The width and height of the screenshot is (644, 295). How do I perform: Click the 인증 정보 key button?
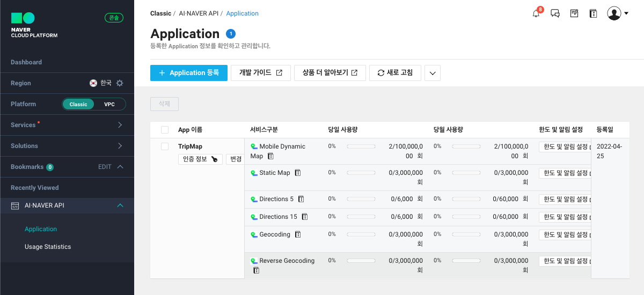coord(200,159)
